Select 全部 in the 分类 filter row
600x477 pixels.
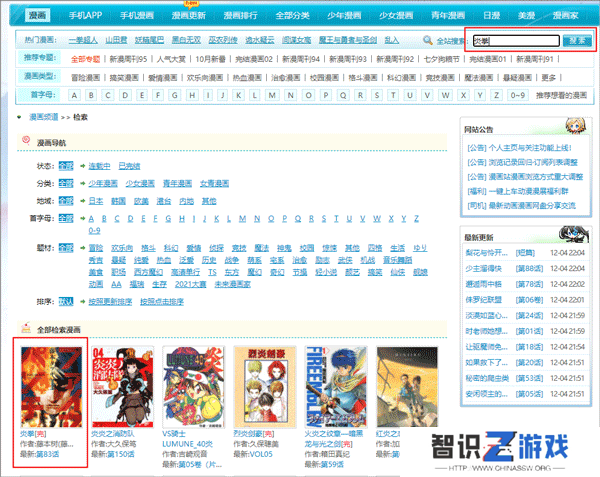(x=66, y=184)
